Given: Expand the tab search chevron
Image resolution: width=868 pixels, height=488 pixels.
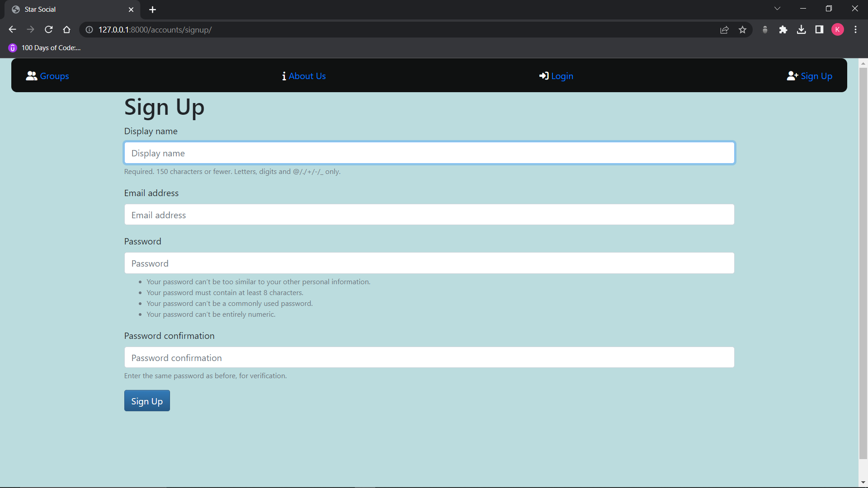Looking at the screenshot, I should (777, 9).
